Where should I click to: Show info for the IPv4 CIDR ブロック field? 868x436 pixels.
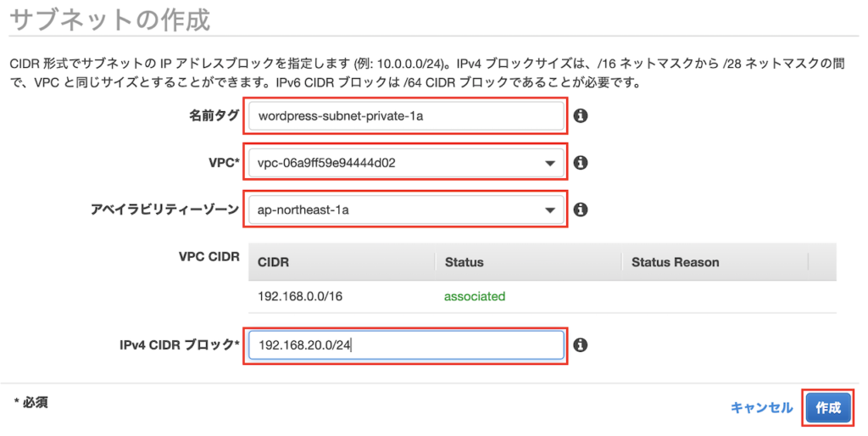tap(581, 344)
